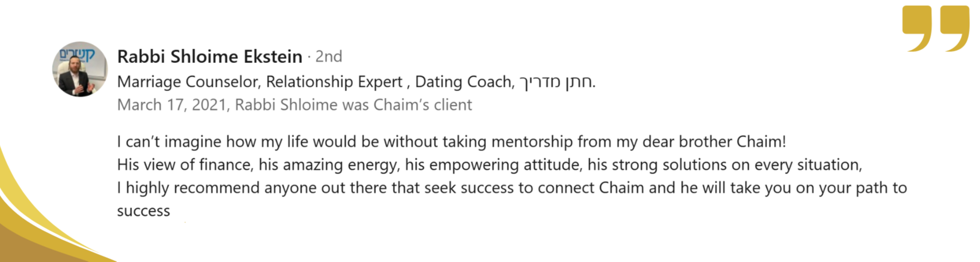The height and width of the screenshot is (262, 980).
Task: Select the Dating Coach text
Action: coord(464,82)
